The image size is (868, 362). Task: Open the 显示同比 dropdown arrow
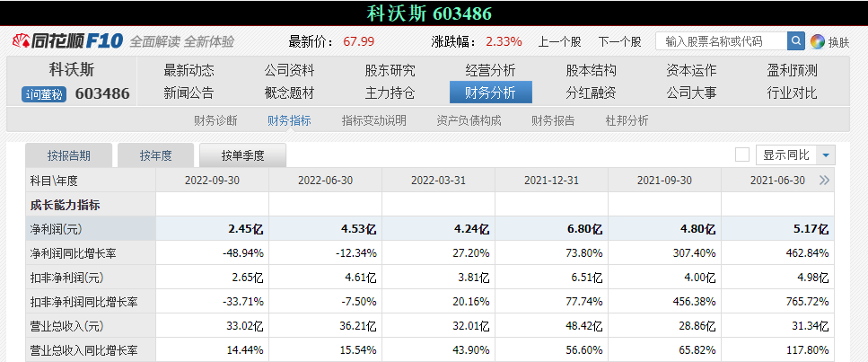(826, 155)
